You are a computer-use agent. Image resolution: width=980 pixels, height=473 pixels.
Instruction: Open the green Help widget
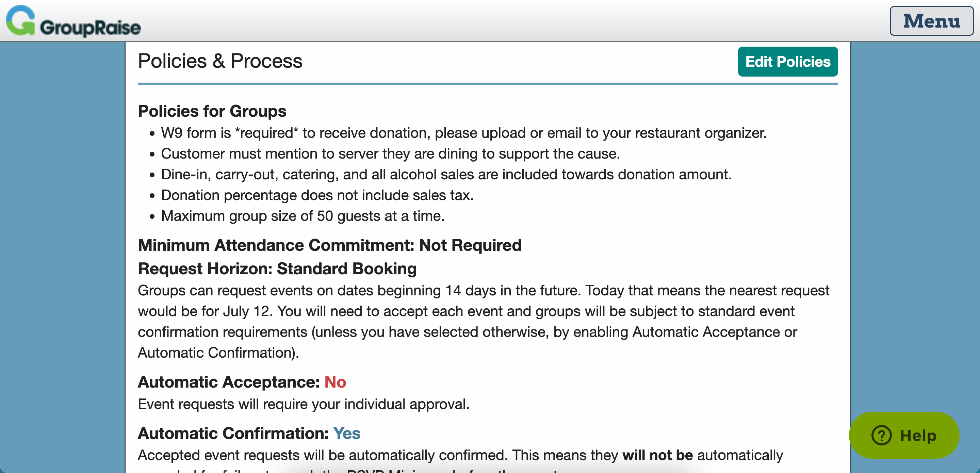tap(904, 435)
